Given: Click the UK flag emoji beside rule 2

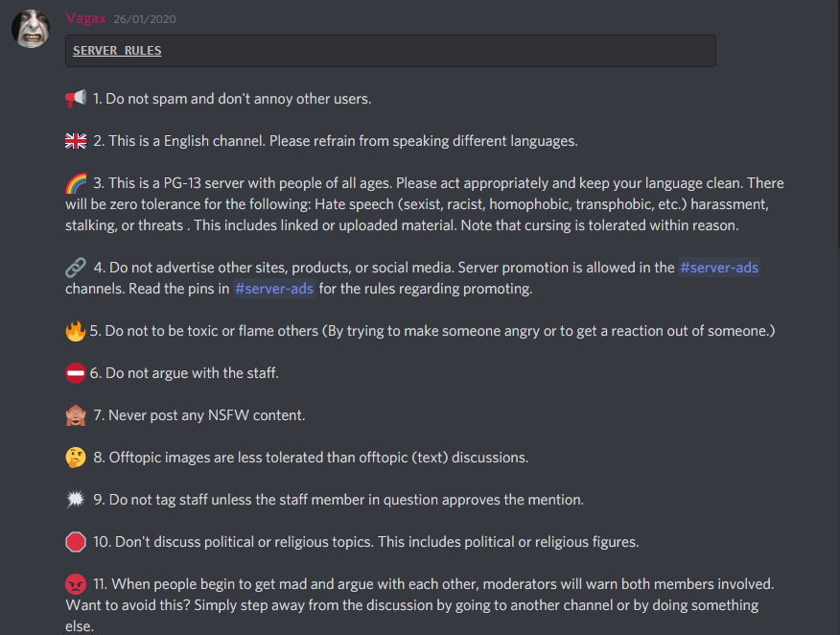Looking at the screenshot, I should pos(76,141).
